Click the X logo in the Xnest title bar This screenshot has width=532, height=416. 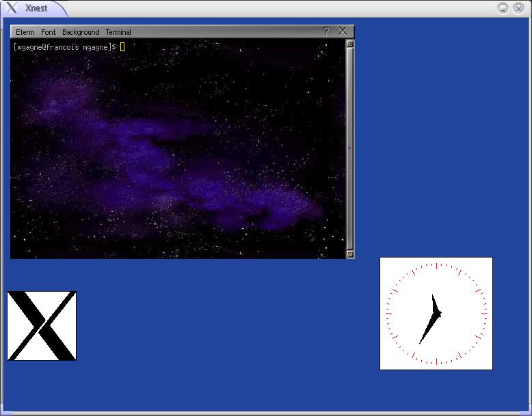(x=12, y=8)
